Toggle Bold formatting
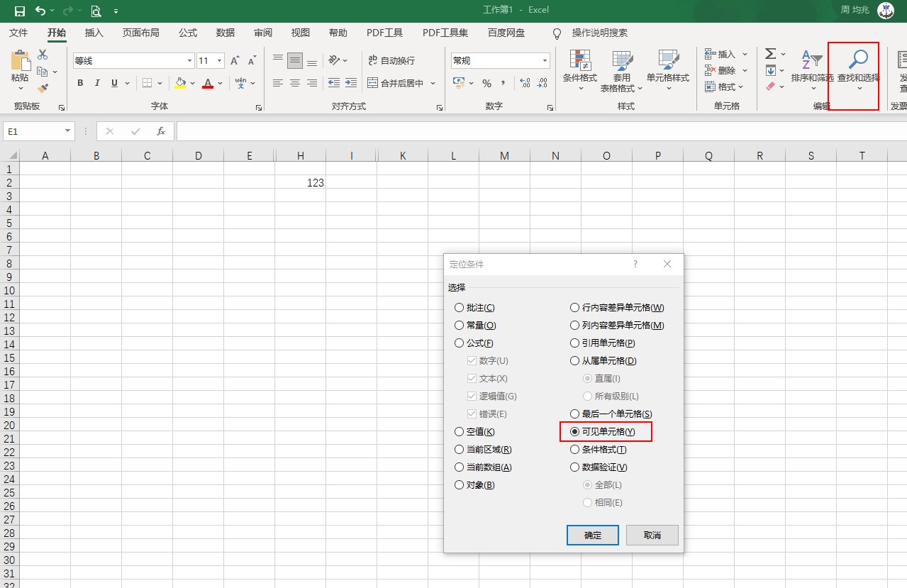This screenshot has height=588, width=907. click(x=80, y=83)
